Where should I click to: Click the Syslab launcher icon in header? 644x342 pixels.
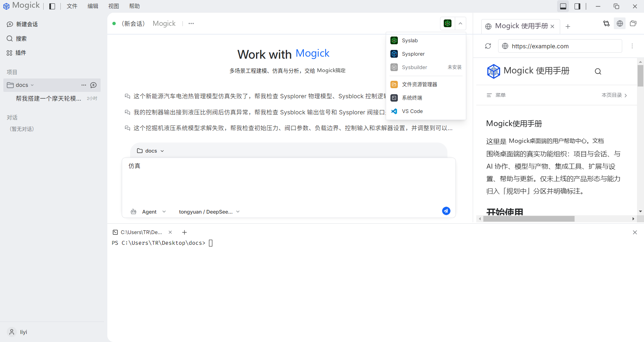pos(447,23)
